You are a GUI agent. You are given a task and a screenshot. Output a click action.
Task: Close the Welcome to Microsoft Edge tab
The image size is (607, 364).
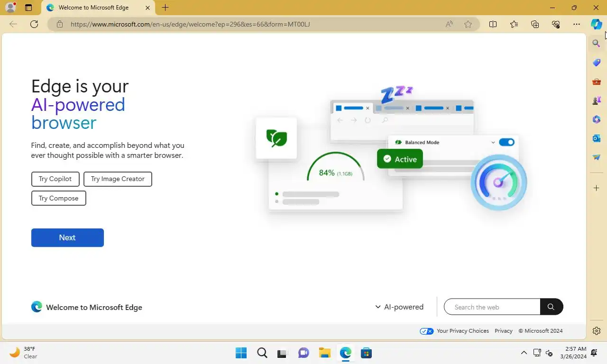coord(148,8)
